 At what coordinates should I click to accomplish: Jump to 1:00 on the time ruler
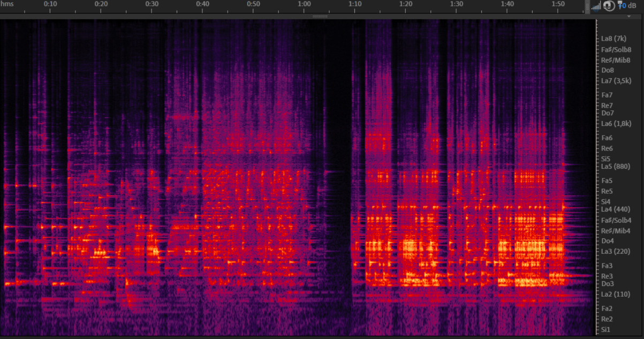[x=304, y=4]
